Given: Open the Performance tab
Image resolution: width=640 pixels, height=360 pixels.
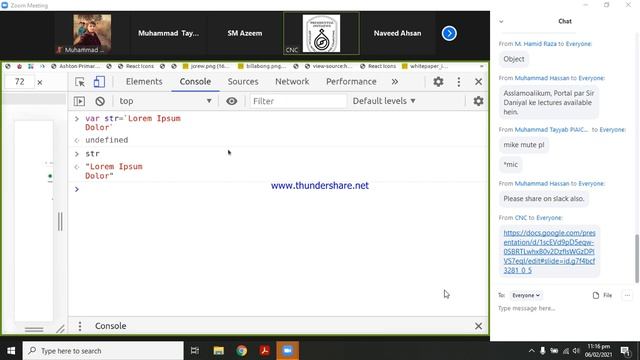Looking at the screenshot, I should click(351, 82).
